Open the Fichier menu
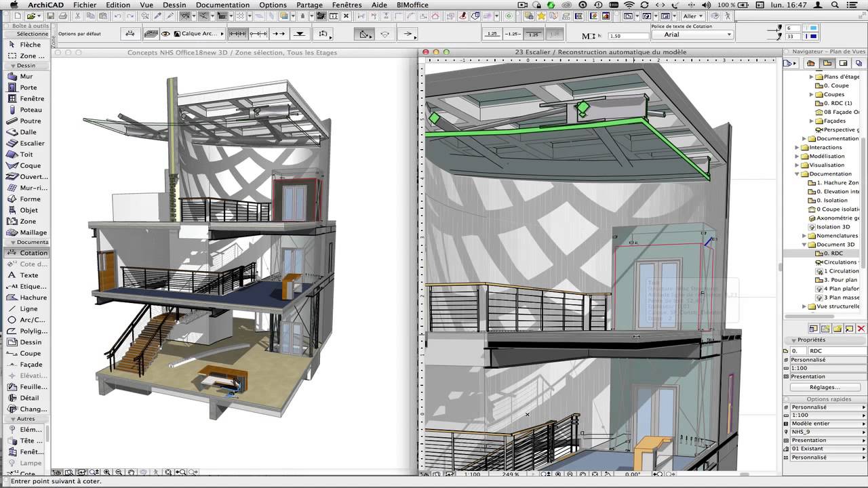 point(84,5)
